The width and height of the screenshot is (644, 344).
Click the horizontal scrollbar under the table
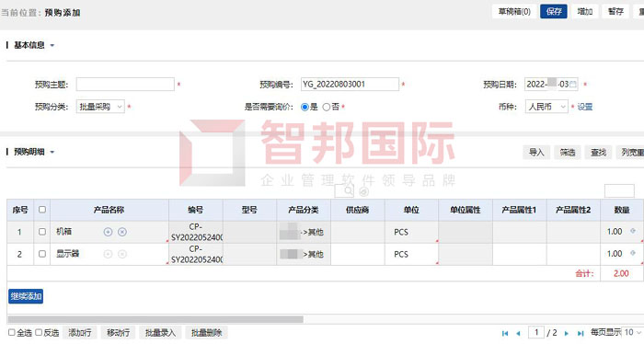[155, 319]
